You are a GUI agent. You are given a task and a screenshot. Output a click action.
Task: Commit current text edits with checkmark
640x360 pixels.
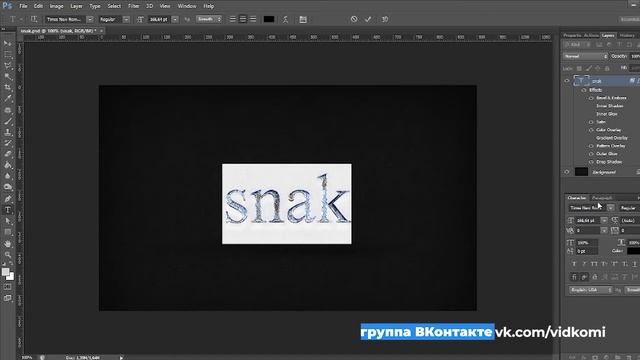click(368, 19)
